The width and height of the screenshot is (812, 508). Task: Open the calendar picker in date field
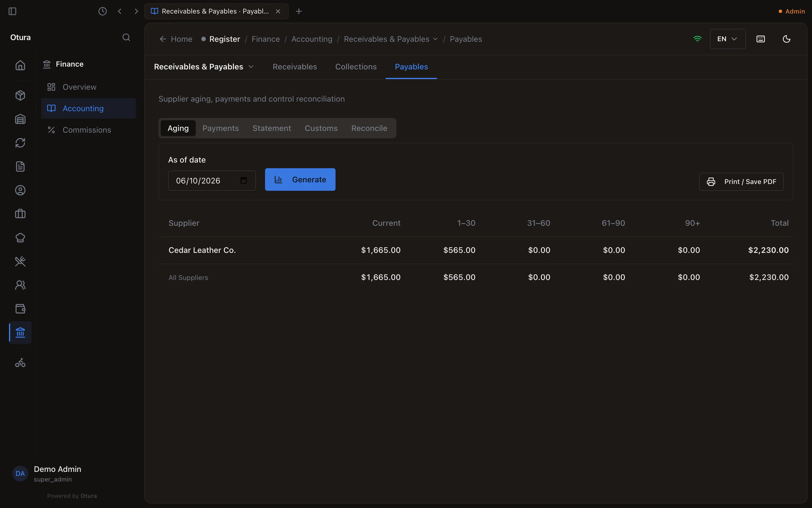tap(244, 181)
